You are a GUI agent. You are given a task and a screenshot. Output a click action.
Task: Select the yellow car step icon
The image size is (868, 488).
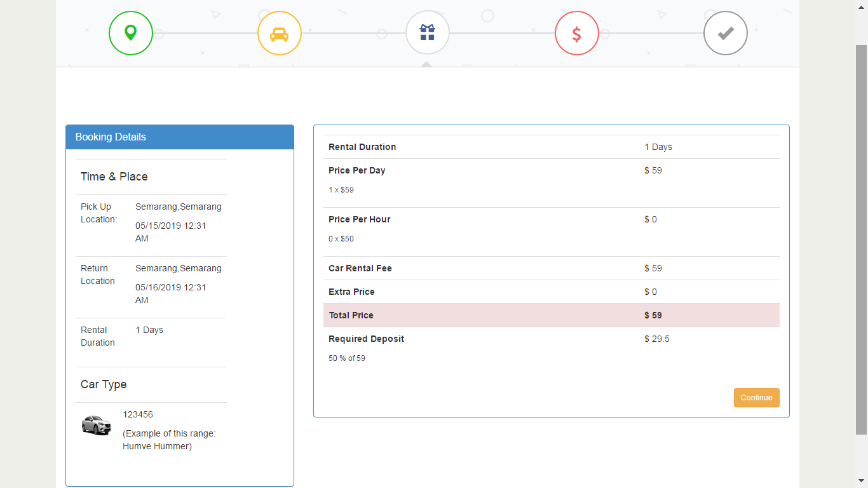point(280,33)
